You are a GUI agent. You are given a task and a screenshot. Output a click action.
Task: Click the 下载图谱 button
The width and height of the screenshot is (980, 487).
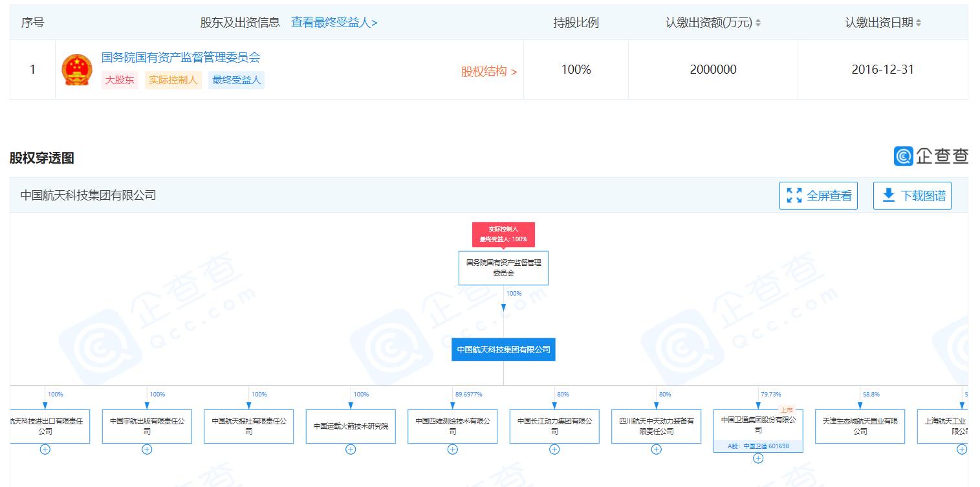(912, 195)
